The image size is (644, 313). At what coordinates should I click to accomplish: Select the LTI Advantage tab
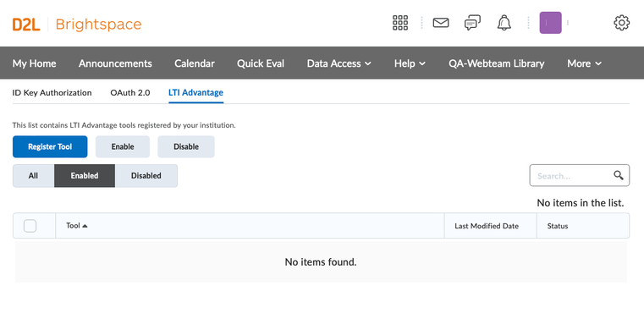click(196, 93)
